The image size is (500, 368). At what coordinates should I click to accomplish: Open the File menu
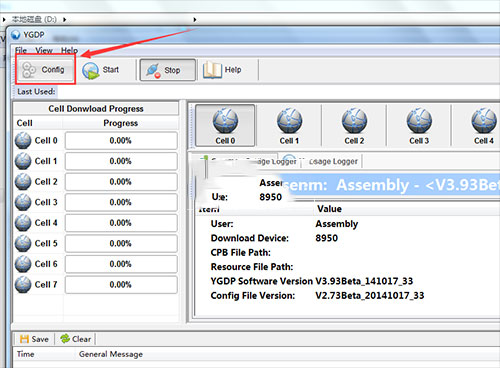pos(21,50)
